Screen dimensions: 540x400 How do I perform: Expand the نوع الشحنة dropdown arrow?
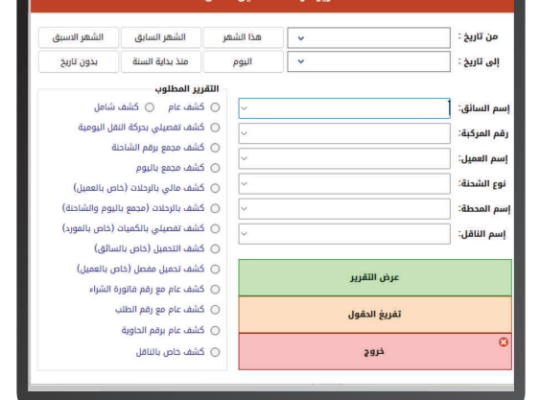pos(244,184)
